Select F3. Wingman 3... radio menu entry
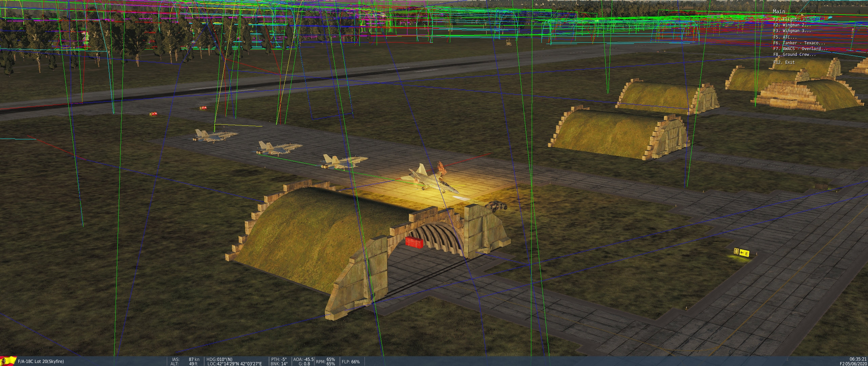868x366 pixels. click(792, 31)
